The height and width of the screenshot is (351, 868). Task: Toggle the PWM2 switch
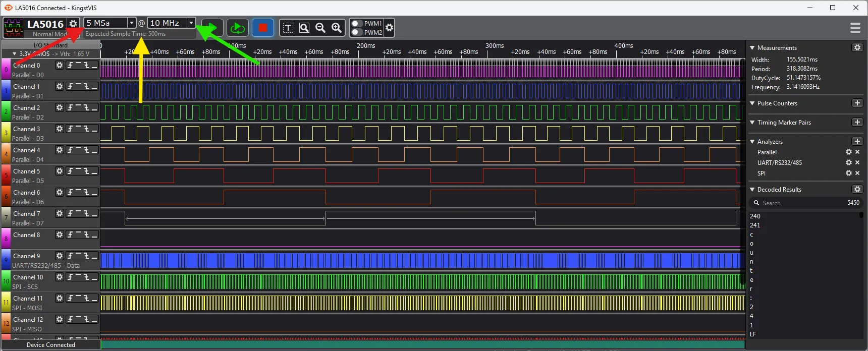click(357, 32)
